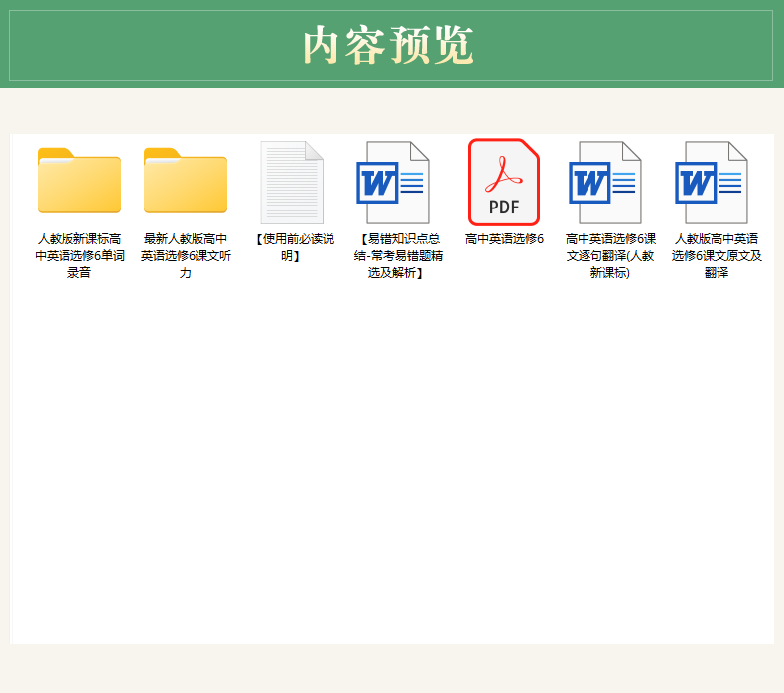Image resolution: width=784 pixels, height=693 pixels.
Task: Select the 使用前必读说明 text file icon
Action: [x=292, y=183]
